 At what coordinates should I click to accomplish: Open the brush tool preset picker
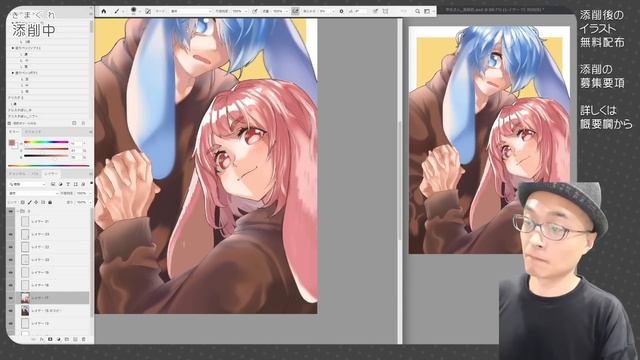coord(118,11)
